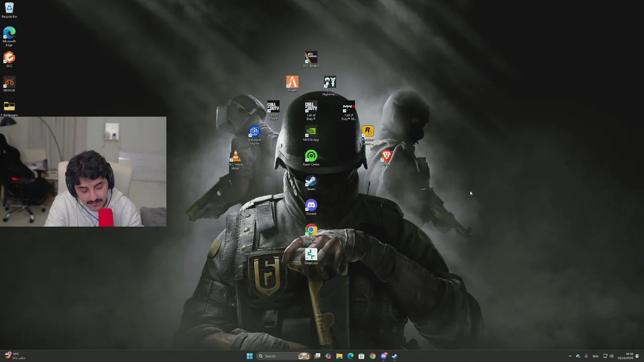This screenshot has width=644, height=362.
Task: Open the volume control tray icon
Action: pos(611,356)
